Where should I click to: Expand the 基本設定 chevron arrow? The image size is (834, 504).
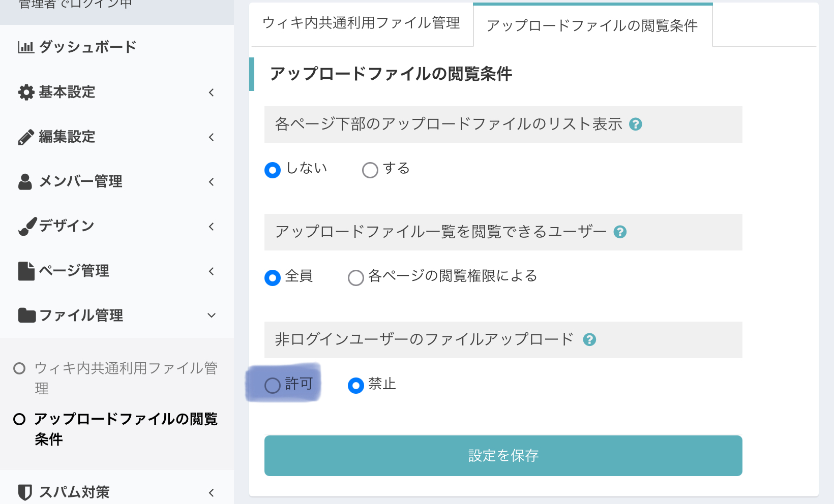[212, 92]
